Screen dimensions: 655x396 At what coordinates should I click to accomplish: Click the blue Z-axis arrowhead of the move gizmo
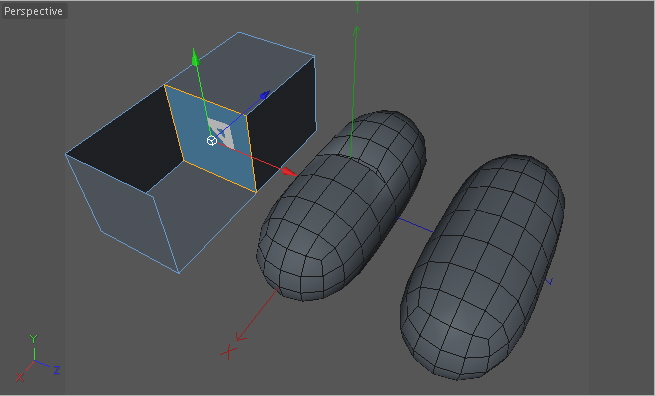[x=264, y=96]
